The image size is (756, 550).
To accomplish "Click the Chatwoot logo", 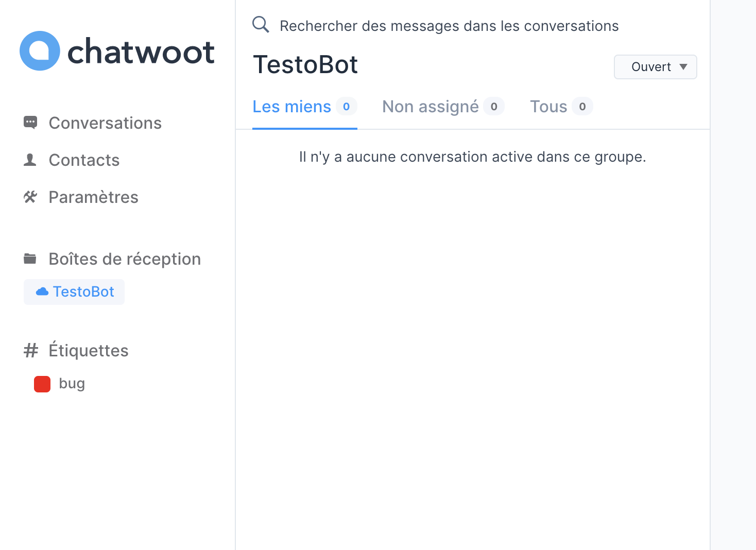I will 117,51.
